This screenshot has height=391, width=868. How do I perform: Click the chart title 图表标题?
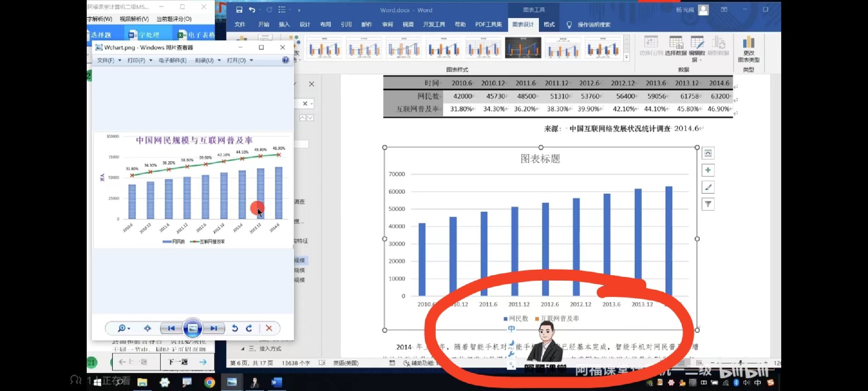click(540, 158)
